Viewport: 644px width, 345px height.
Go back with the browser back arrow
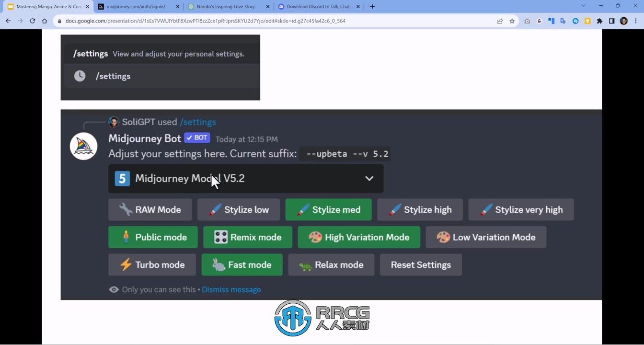[x=8, y=21]
